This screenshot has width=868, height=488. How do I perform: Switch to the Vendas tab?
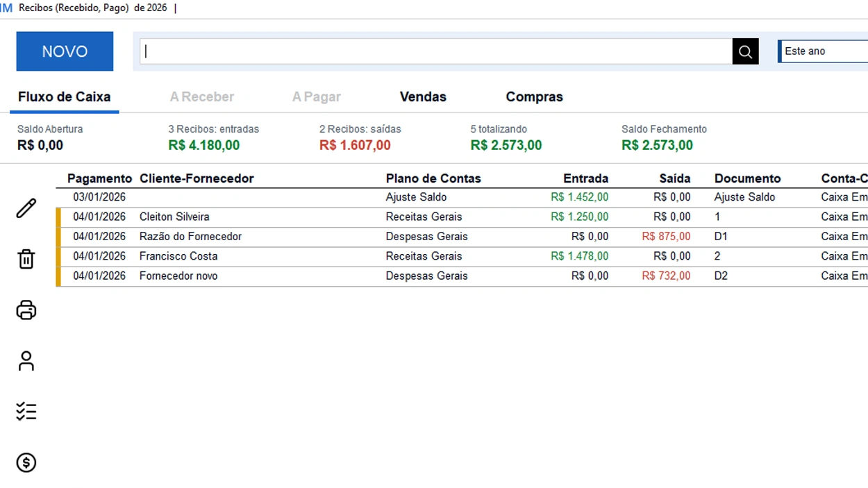[423, 97]
